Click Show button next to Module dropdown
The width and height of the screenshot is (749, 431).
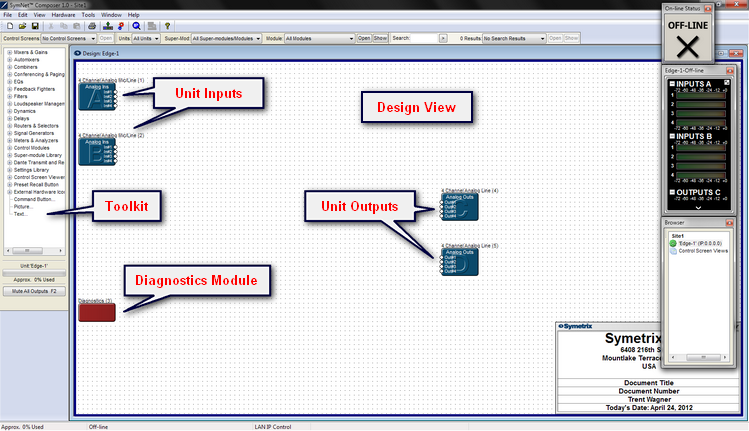[x=380, y=38]
